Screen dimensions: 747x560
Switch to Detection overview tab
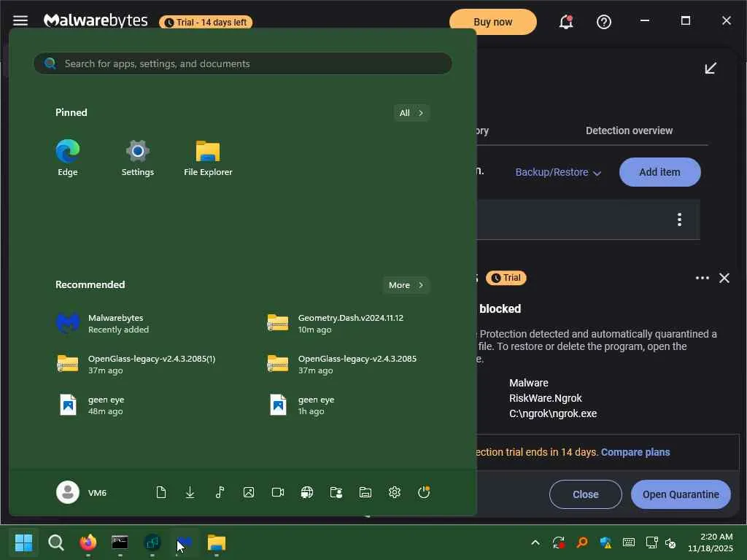click(629, 131)
